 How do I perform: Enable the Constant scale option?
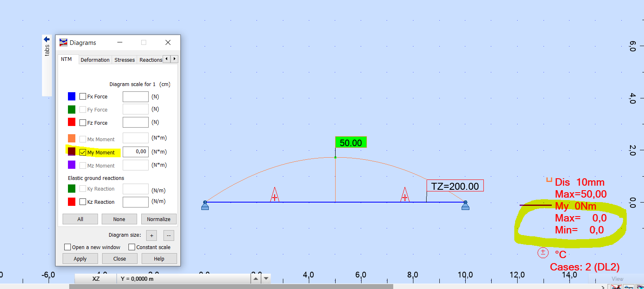[x=132, y=247]
